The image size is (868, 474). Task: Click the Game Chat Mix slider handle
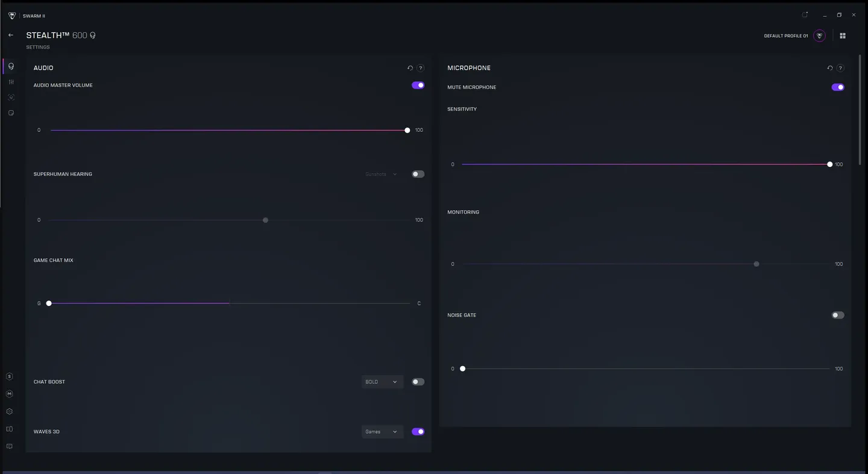point(49,304)
